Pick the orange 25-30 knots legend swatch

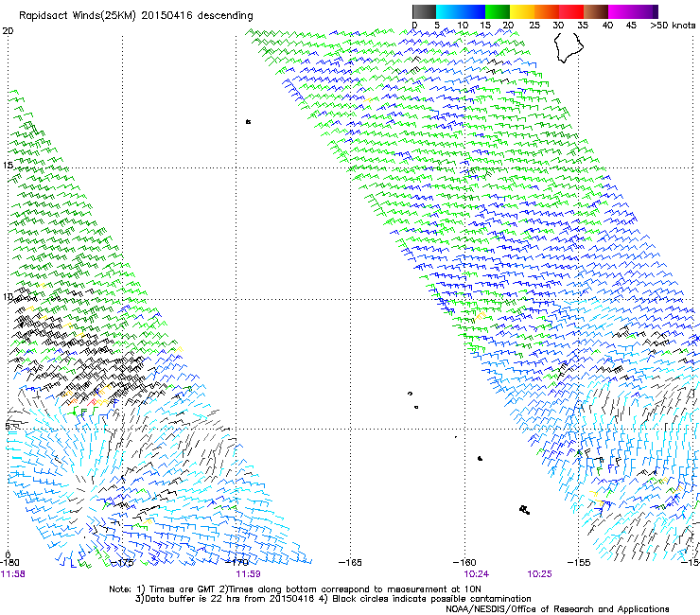point(547,11)
